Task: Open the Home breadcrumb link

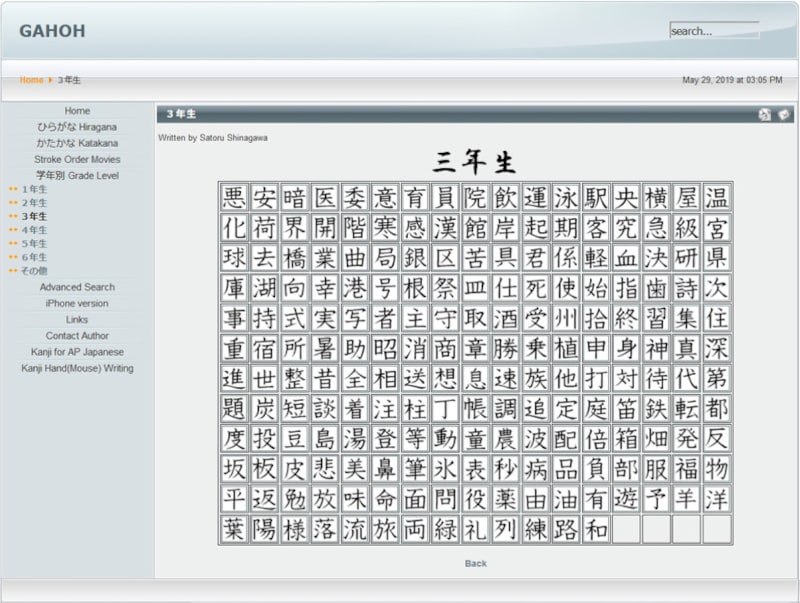Action: pyautogui.click(x=31, y=80)
